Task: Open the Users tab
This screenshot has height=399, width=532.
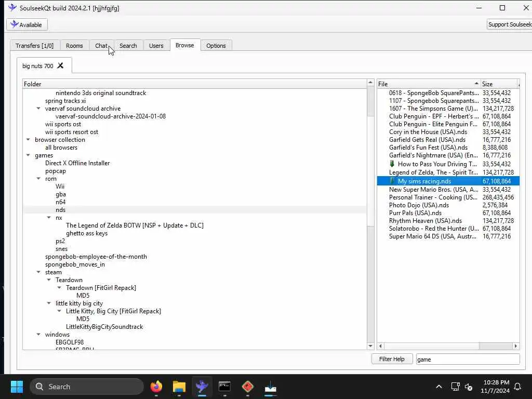Action: [156, 46]
